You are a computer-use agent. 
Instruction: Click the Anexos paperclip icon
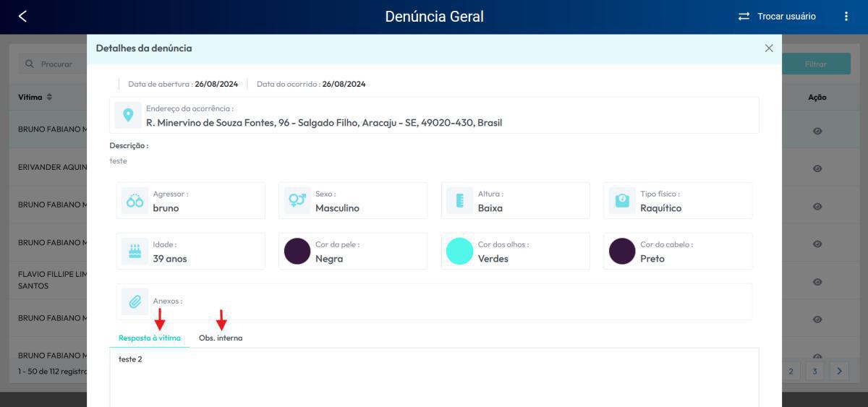click(x=135, y=301)
